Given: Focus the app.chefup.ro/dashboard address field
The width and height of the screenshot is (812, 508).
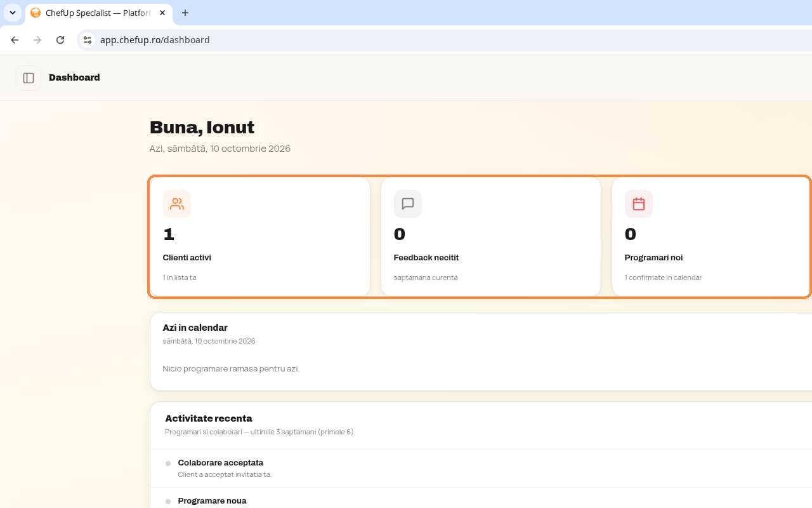Looking at the screenshot, I should 444,40.
